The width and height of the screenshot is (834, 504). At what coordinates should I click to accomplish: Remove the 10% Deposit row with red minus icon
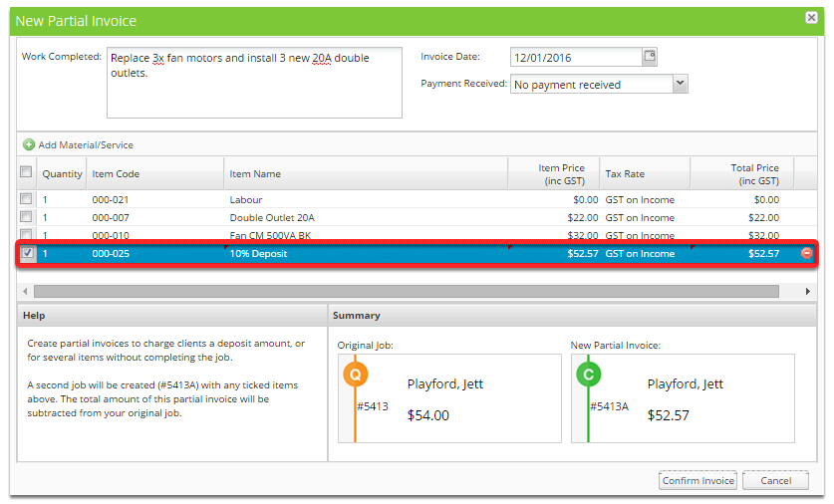point(806,253)
